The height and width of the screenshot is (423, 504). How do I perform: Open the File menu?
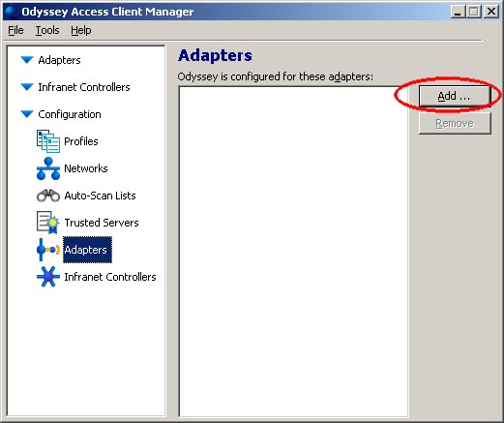15,30
